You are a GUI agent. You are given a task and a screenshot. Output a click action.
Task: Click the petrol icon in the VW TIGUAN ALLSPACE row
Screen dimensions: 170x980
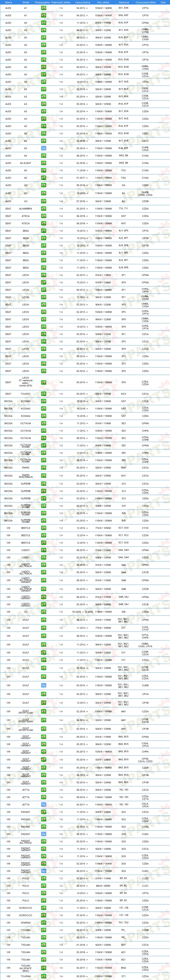click(x=43, y=968)
